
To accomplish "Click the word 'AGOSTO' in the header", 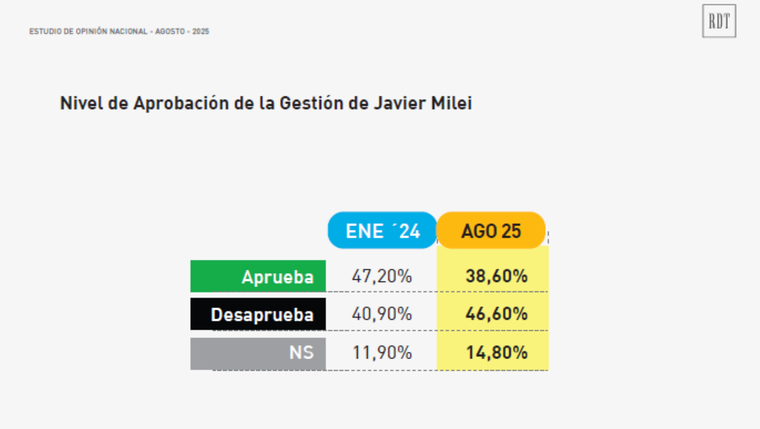I will [172, 32].
